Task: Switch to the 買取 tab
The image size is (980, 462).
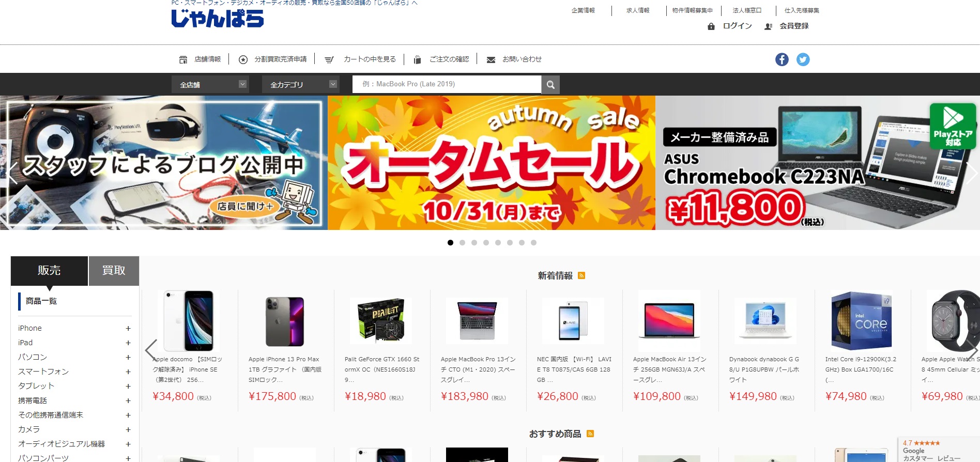Action: click(x=114, y=271)
